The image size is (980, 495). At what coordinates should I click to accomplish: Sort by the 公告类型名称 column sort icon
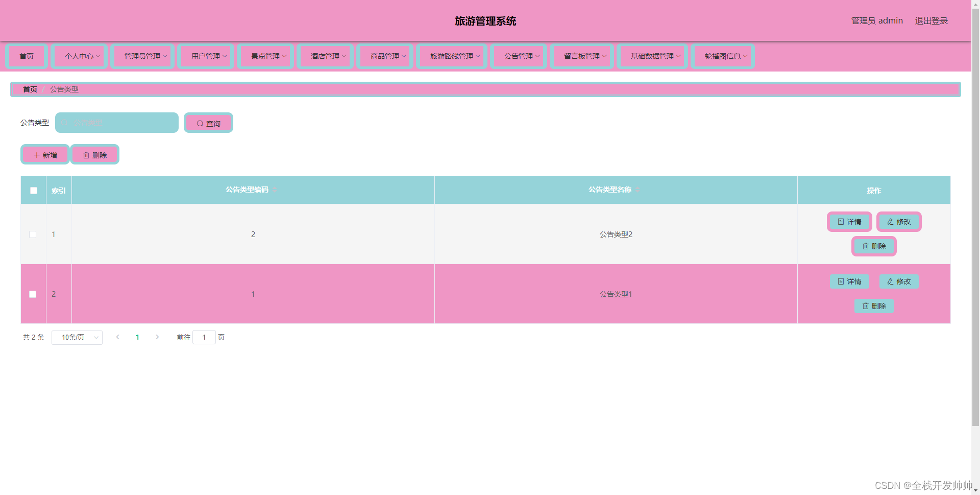638,190
